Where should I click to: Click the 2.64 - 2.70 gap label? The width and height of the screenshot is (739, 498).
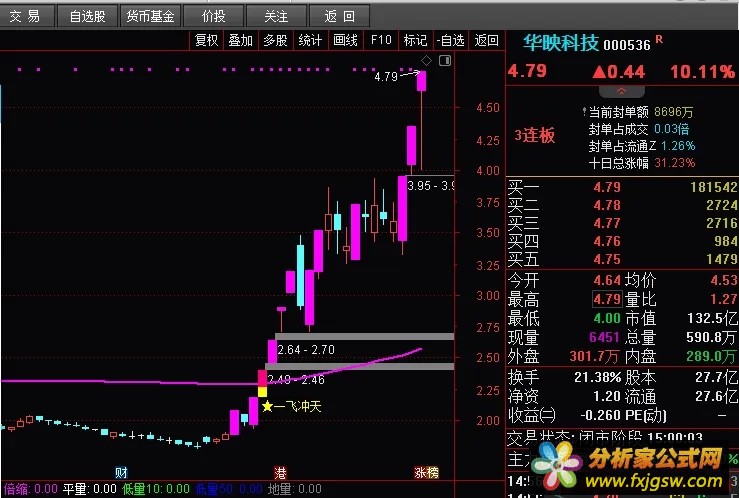click(x=306, y=350)
